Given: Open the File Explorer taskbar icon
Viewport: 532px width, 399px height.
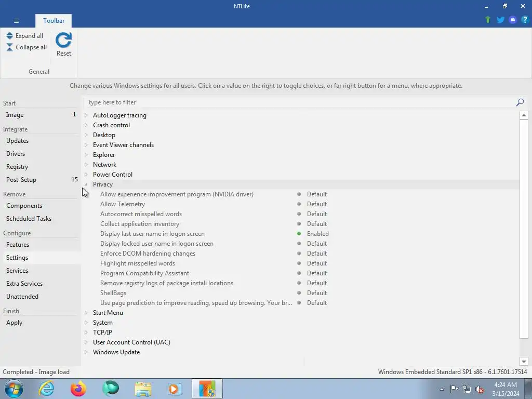Looking at the screenshot, I should click(143, 389).
